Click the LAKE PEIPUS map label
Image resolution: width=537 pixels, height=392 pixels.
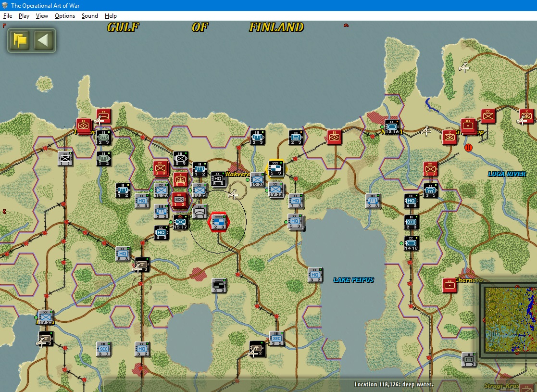(353, 279)
